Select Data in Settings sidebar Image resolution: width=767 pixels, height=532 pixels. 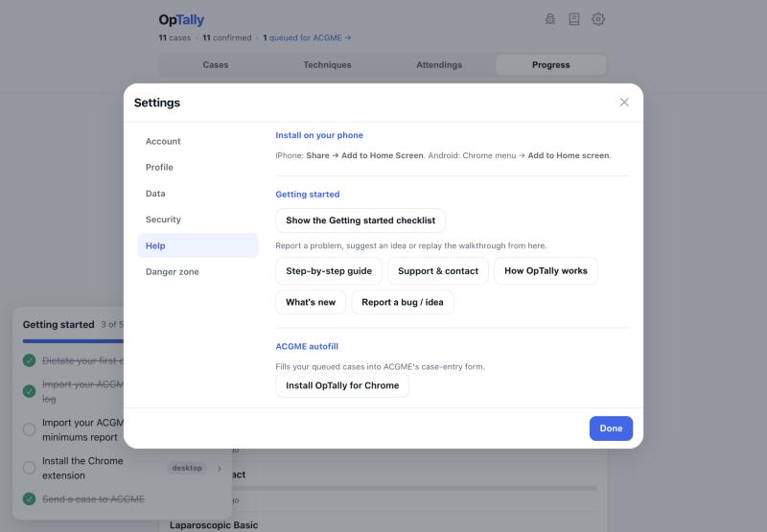click(198, 194)
